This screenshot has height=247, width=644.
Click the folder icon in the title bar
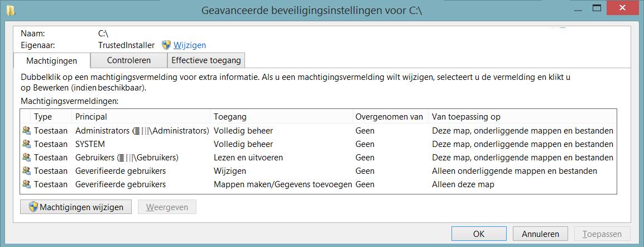(11, 9)
